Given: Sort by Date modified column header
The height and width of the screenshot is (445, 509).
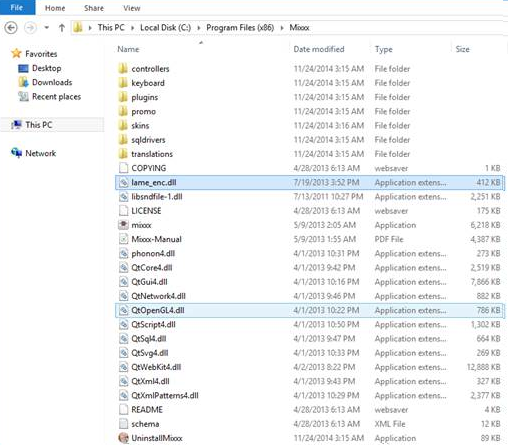Looking at the screenshot, I should tap(319, 49).
